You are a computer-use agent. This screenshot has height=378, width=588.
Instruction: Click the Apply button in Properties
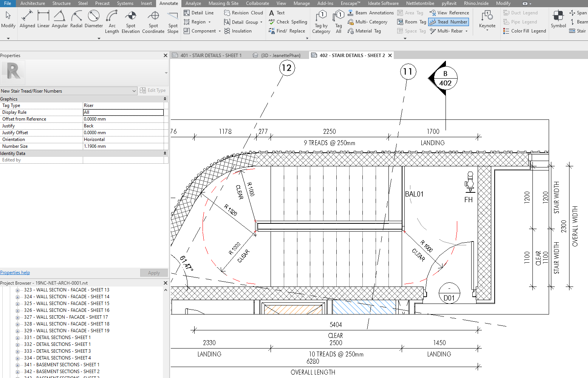tap(154, 273)
